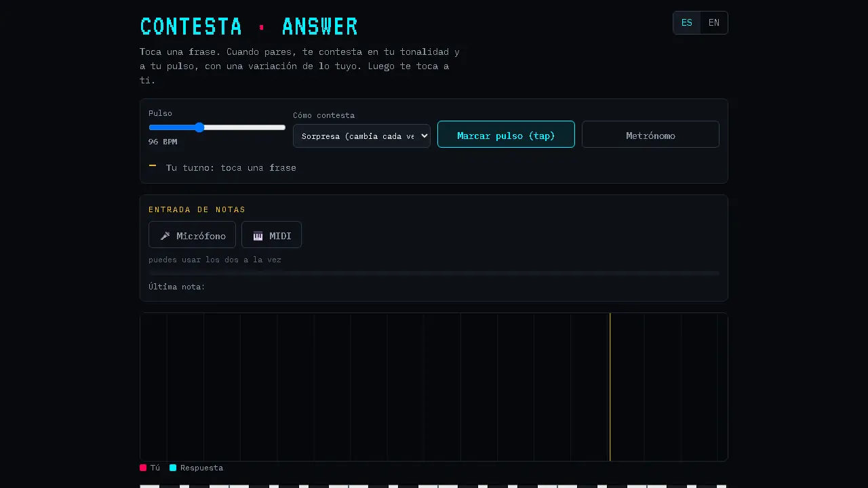Click the cyan Respuesta legend swatch

coord(173,468)
